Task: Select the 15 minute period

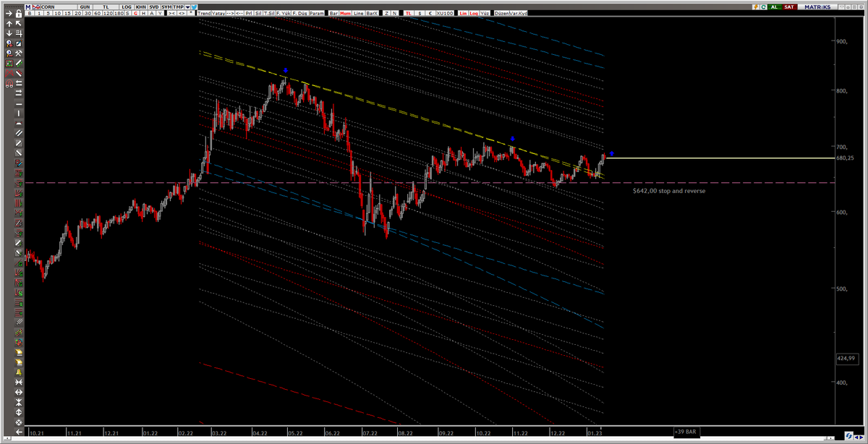Action: 67,14
